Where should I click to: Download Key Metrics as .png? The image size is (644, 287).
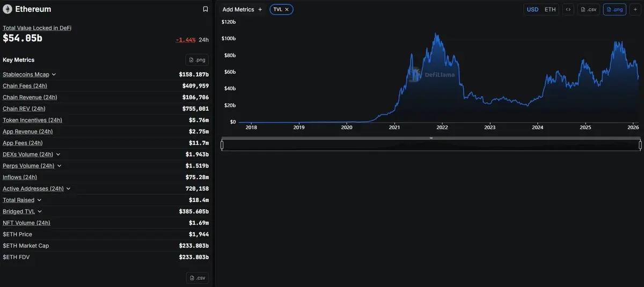click(x=197, y=60)
